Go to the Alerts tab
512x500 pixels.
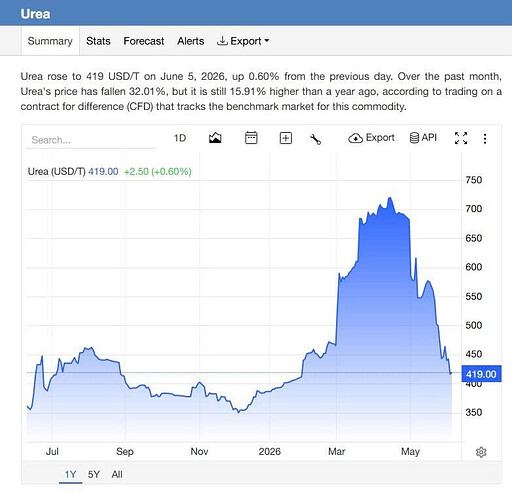pyautogui.click(x=190, y=41)
